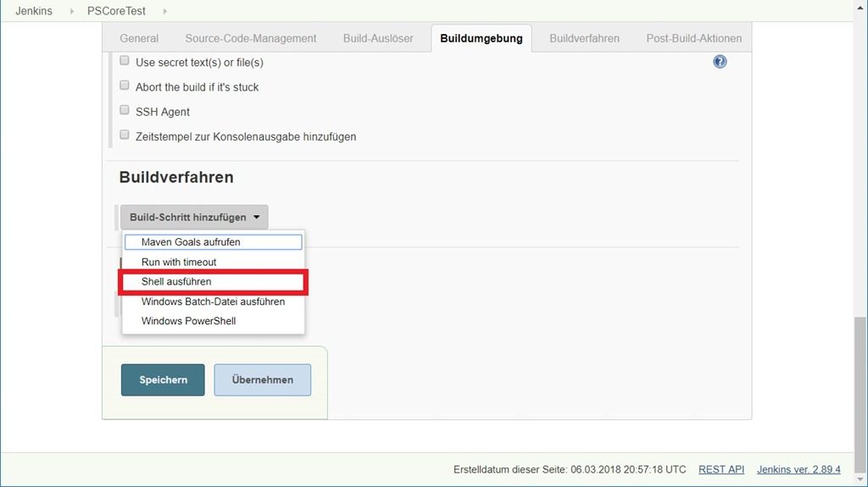Switch to the General tab
Image resolution: width=868 pixels, height=487 pixels.
click(139, 38)
